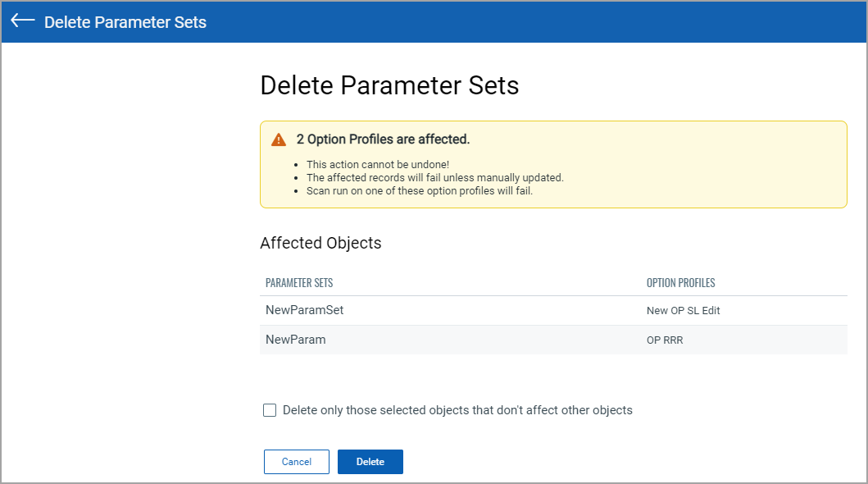Click the OP RRR option profile
Image resolution: width=868 pixels, height=484 pixels.
coord(665,340)
